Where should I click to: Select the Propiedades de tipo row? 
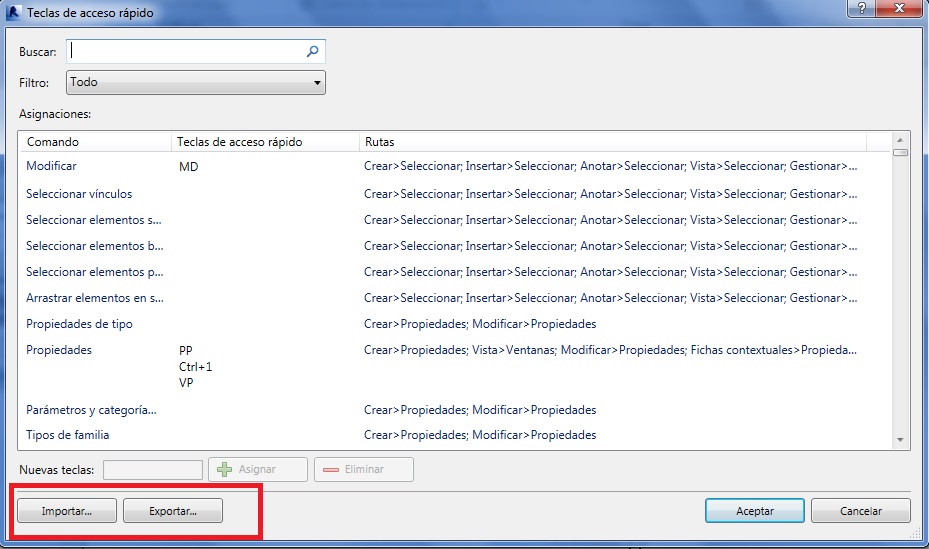click(x=79, y=324)
